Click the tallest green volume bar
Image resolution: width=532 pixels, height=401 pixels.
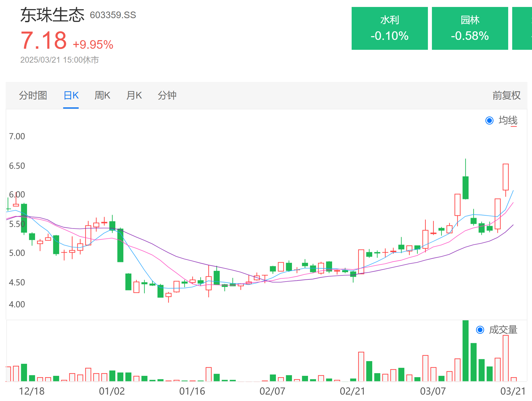pos(466,351)
